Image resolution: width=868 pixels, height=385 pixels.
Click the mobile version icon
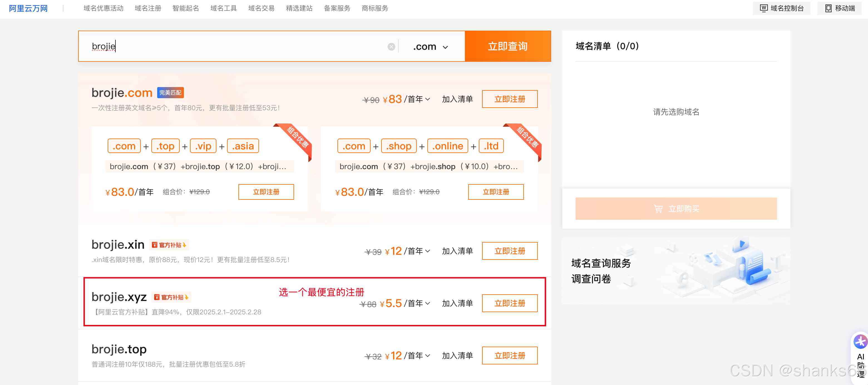(828, 8)
